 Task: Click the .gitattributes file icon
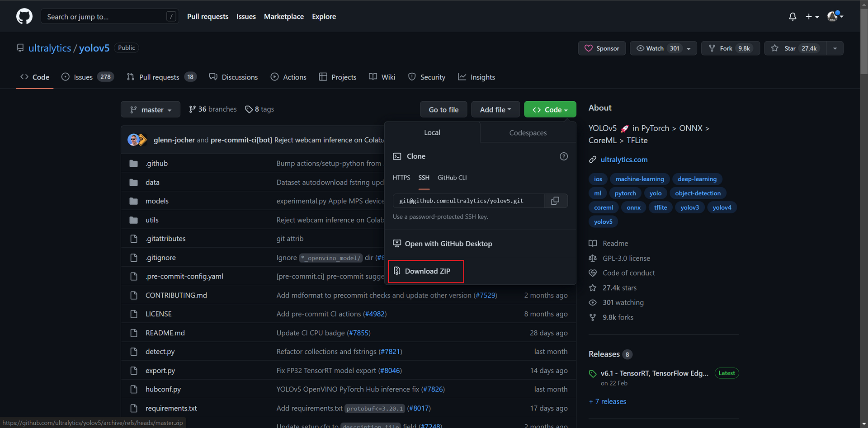click(133, 239)
